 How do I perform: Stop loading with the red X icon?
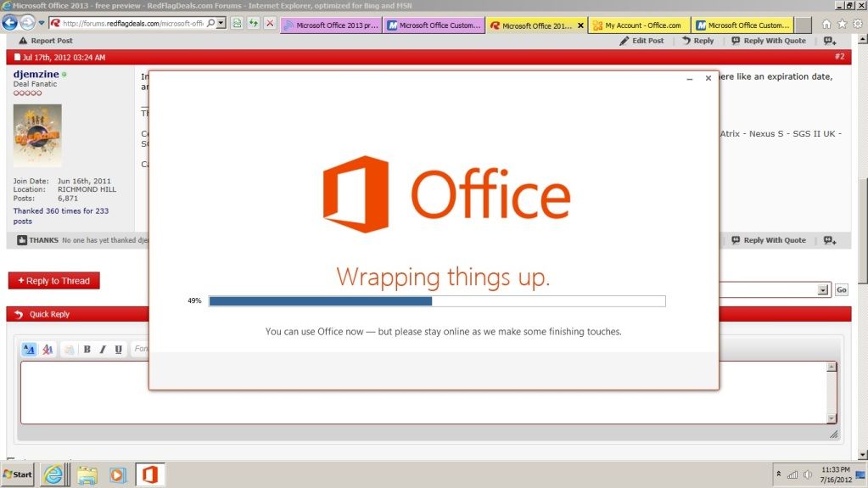[270, 23]
